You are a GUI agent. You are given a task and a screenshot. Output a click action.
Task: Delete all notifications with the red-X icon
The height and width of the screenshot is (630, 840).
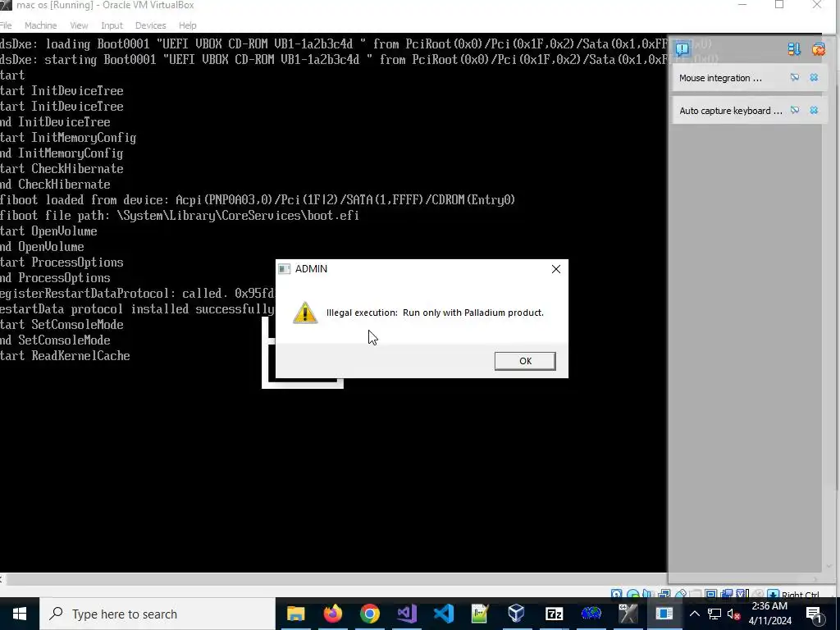[x=818, y=49]
